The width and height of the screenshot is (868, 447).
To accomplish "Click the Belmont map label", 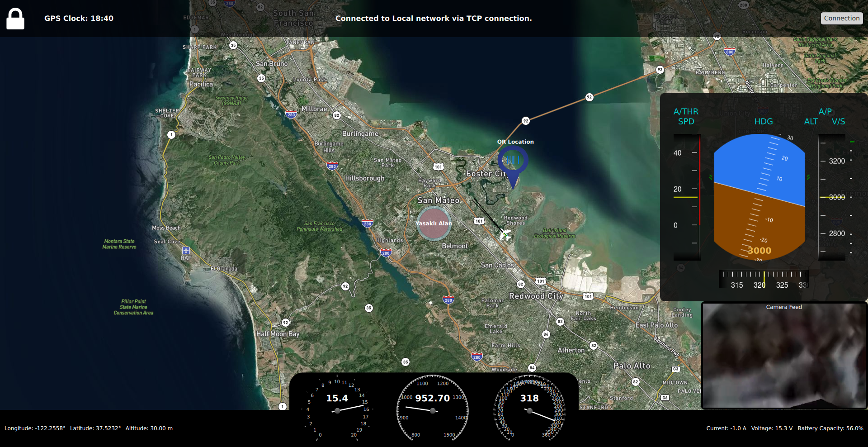I will coord(455,246).
